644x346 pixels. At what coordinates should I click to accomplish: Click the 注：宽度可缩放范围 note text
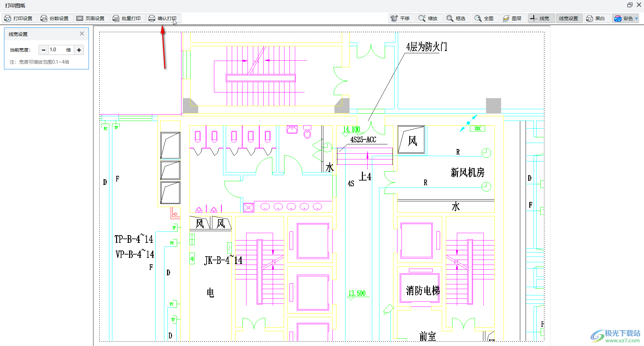pos(39,62)
